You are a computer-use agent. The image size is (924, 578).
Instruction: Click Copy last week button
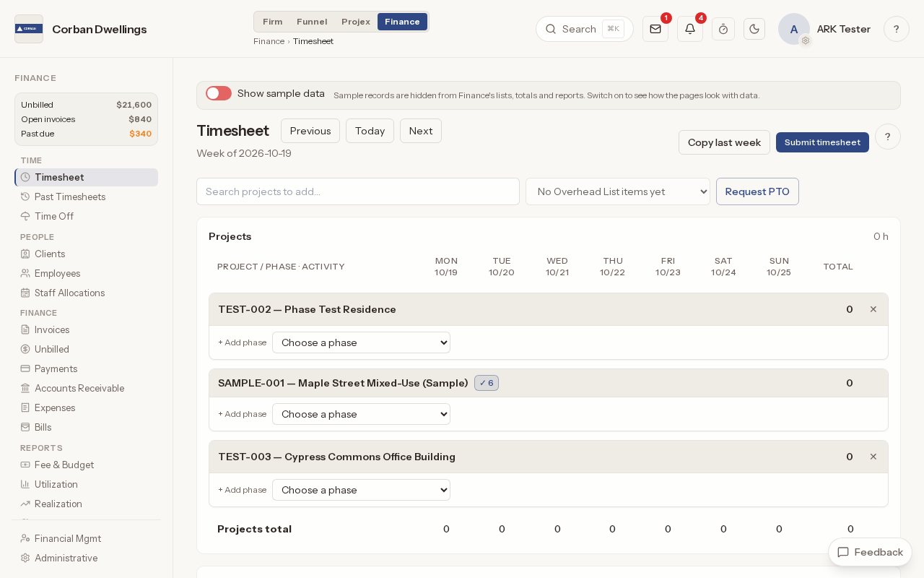(724, 142)
